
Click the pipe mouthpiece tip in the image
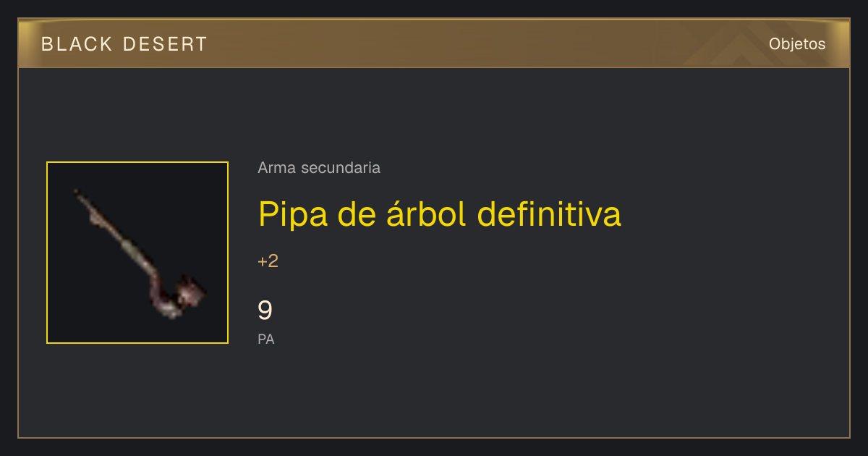click(78, 193)
